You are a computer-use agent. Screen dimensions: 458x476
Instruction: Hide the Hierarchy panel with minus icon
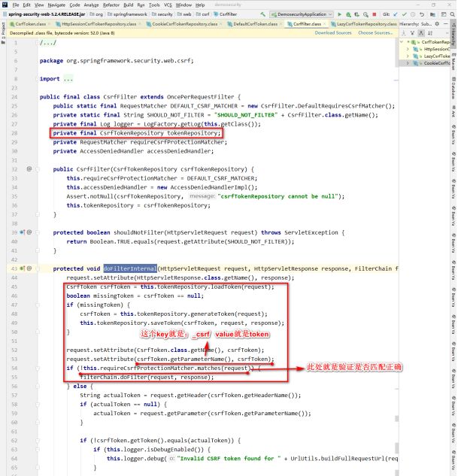tap(445, 23)
